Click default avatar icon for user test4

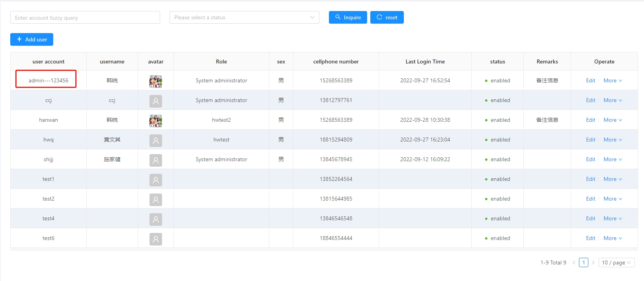[x=155, y=220]
